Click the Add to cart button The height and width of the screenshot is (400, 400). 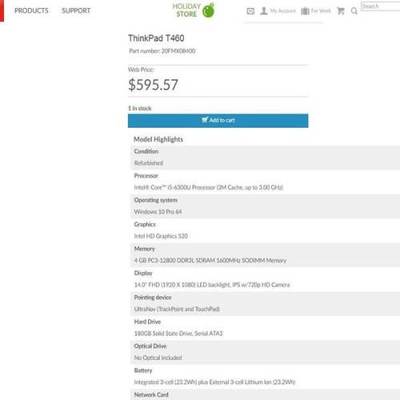coord(218,121)
